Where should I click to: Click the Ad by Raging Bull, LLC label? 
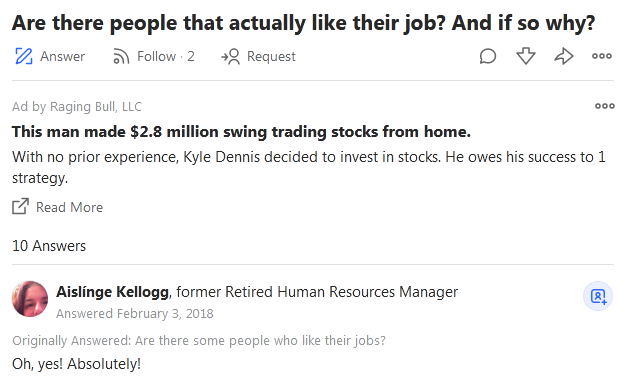pos(77,107)
